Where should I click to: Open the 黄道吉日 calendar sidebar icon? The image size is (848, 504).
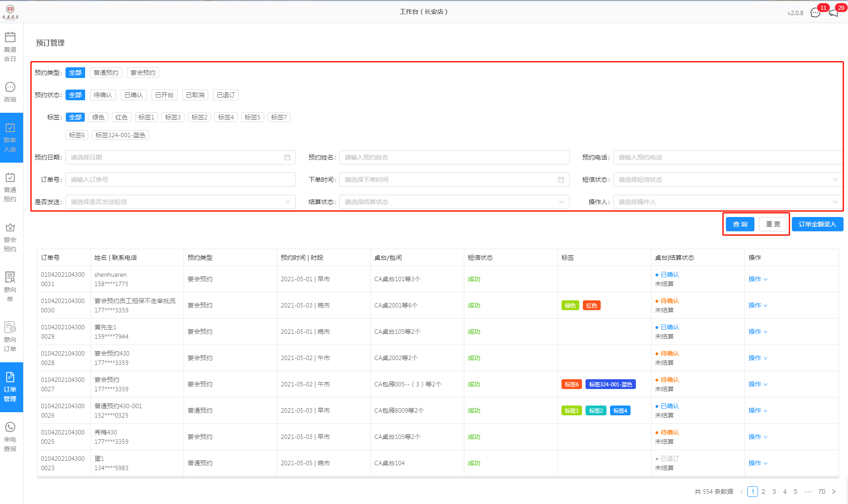point(10,46)
